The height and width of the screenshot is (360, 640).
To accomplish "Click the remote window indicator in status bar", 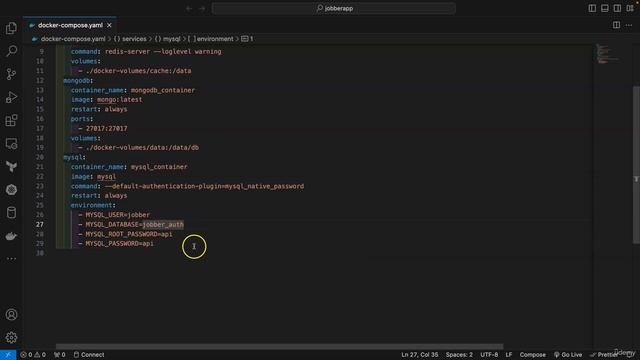I will [x=8, y=355].
